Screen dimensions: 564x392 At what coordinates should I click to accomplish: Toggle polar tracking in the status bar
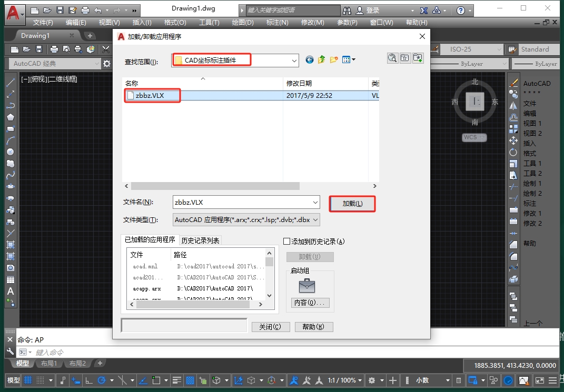click(x=102, y=380)
